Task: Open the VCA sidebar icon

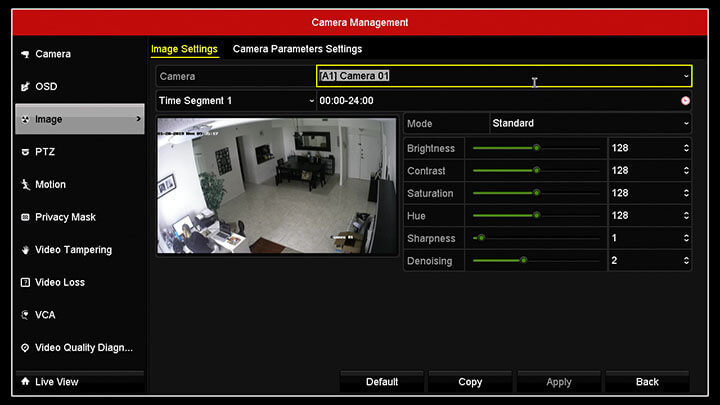Action: click(x=25, y=315)
